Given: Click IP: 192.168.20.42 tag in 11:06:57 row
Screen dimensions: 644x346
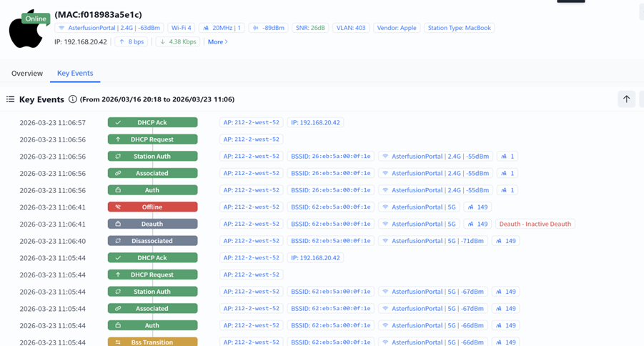Looking at the screenshot, I should 315,122.
